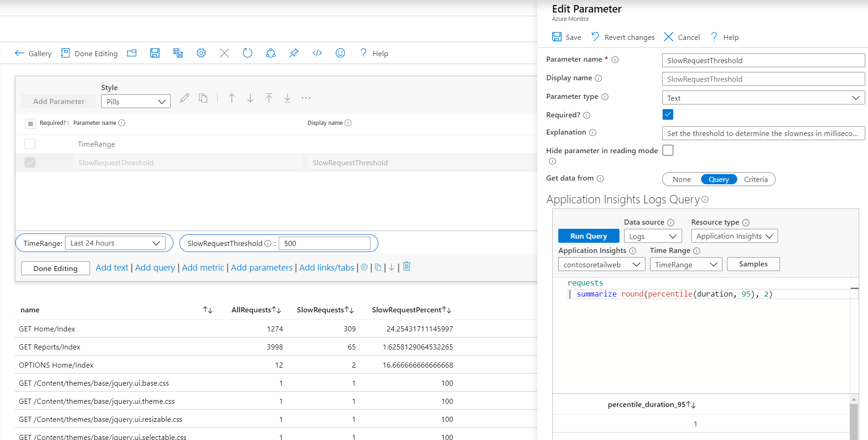Select None for Get data from

pos(682,180)
